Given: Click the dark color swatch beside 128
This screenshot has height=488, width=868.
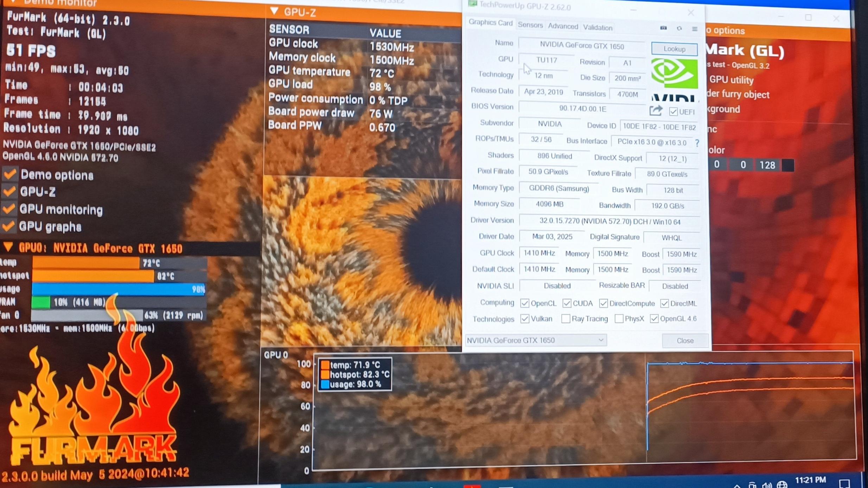Looking at the screenshot, I should point(788,165).
